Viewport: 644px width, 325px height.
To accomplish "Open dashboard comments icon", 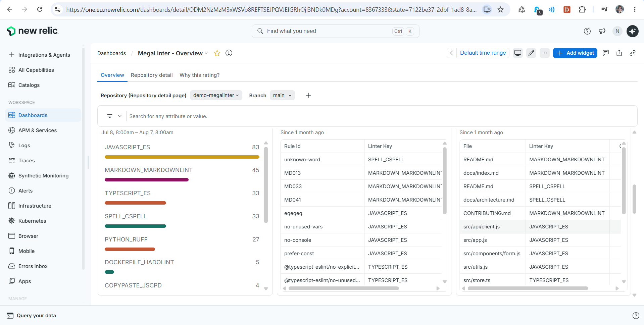I will [x=606, y=53].
